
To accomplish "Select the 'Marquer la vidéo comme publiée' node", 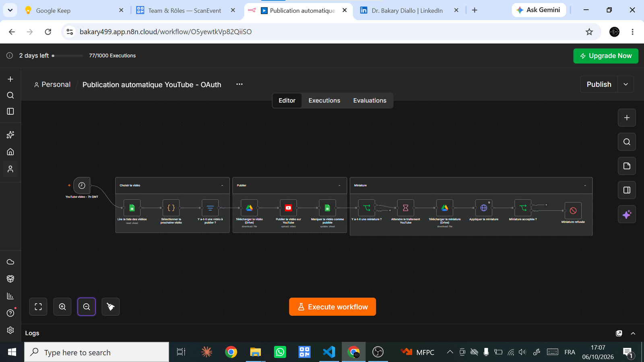I will coord(327,208).
